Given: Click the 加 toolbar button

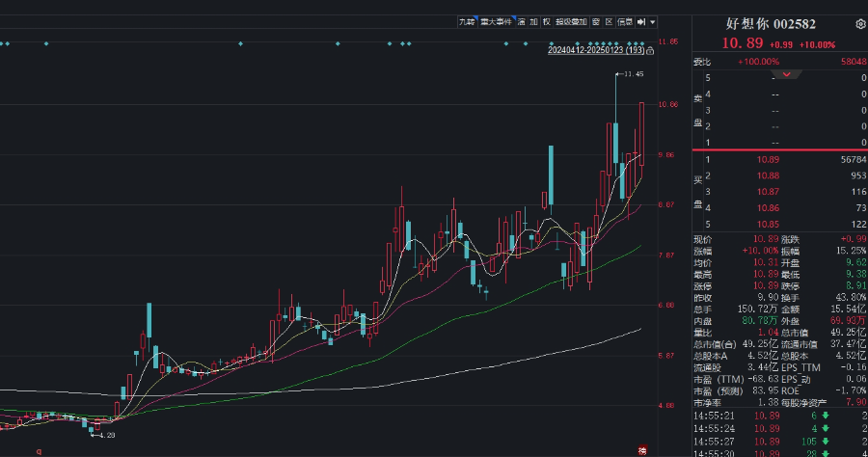Looking at the screenshot, I should click(533, 21).
